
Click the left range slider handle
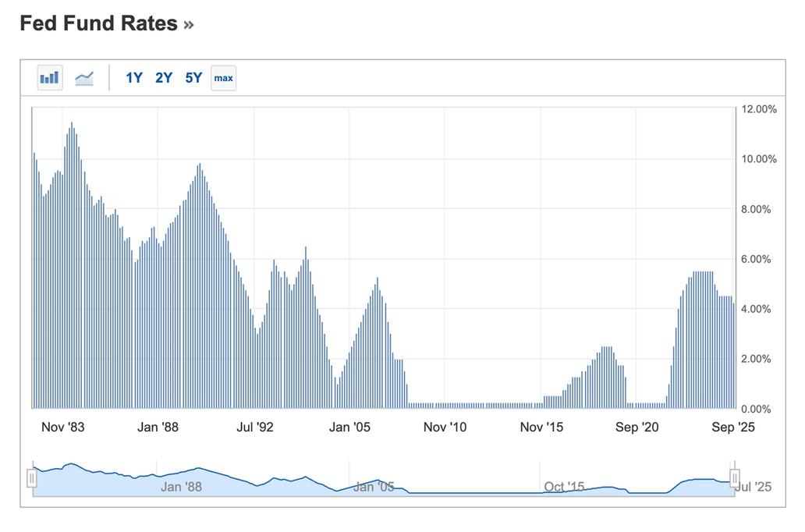click(x=32, y=477)
